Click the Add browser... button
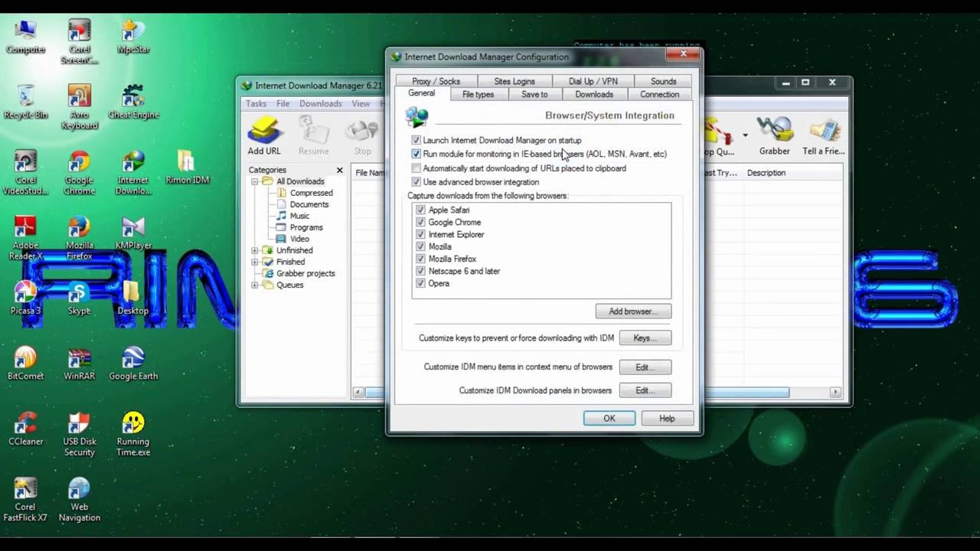The width and height of the screenshot is (980, 551). pyautogui.click(x=633, y=311)
